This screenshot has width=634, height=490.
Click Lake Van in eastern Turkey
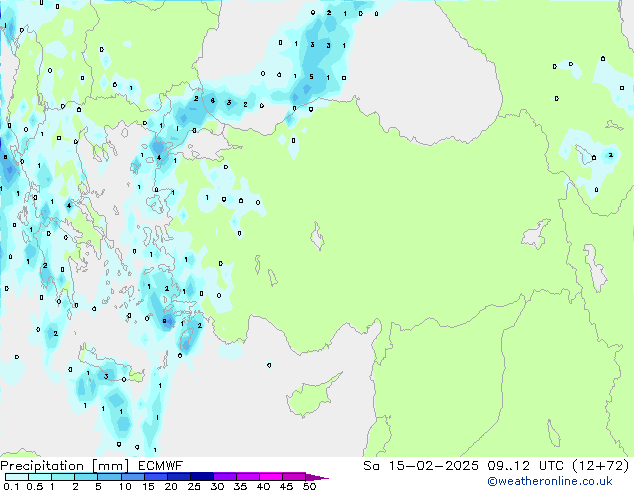click(x=536, y=234)
